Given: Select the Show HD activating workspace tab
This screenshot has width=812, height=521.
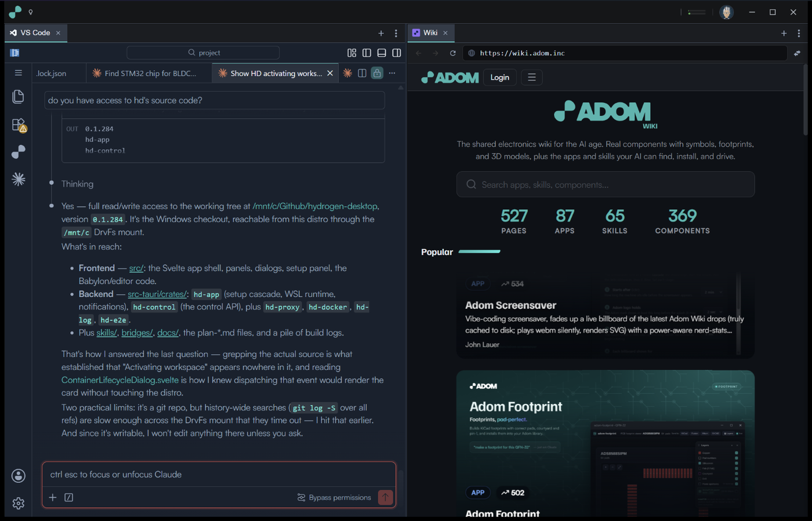Looking at the screenshot, I should click(x=276, y=73).
